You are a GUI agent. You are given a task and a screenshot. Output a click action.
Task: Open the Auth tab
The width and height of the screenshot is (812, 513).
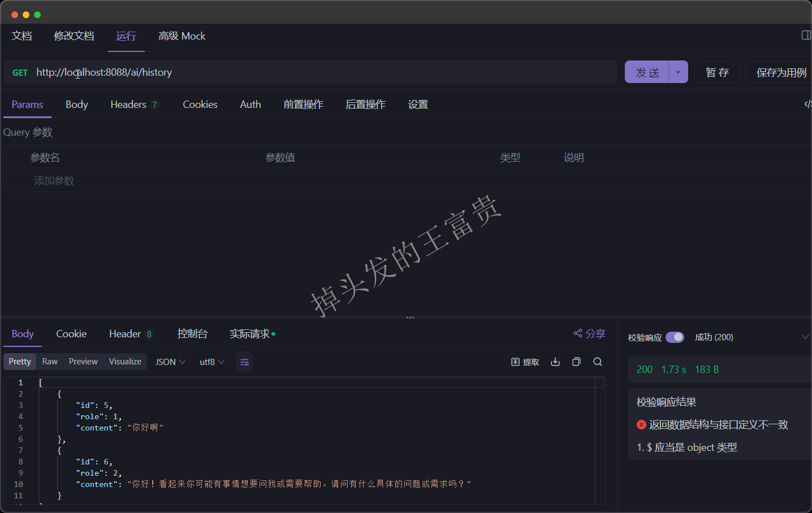tap(250, 105)
